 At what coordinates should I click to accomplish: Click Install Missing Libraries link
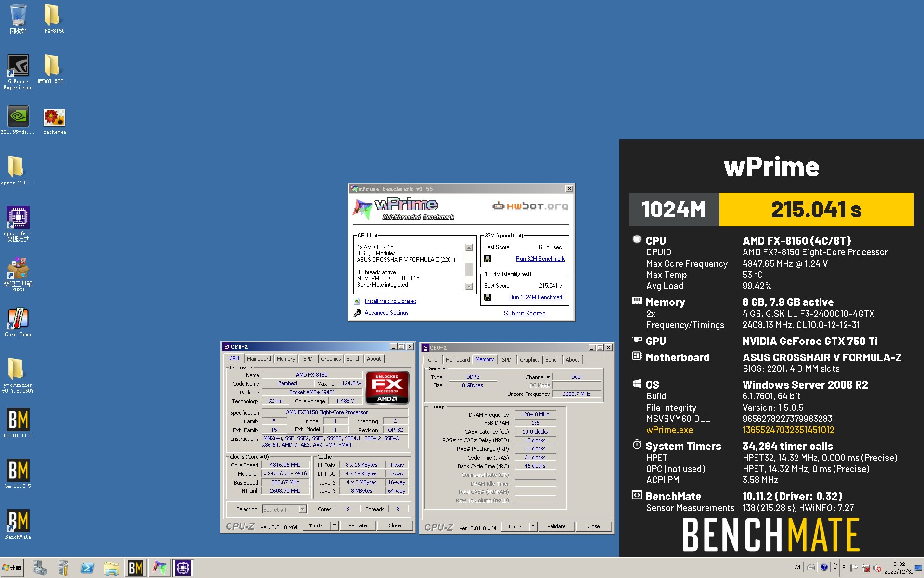coord(390,301)
